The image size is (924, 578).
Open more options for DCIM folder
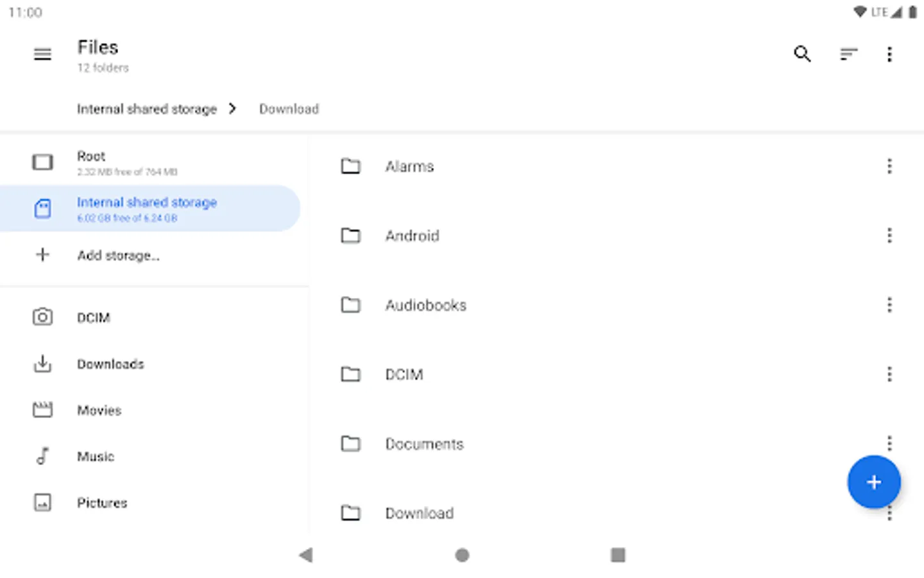tap(889, 374)
